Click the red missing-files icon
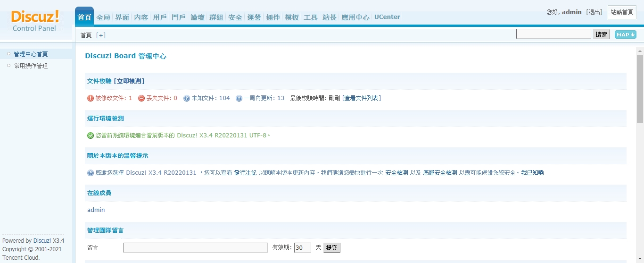 pos(141,98)
